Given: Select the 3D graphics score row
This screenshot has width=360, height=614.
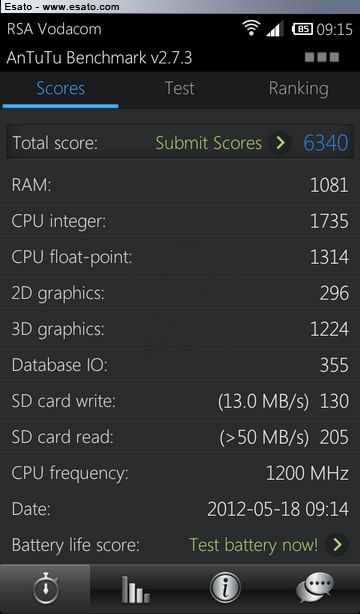Looking at the screenshot, I should click(x=180, y=329).
